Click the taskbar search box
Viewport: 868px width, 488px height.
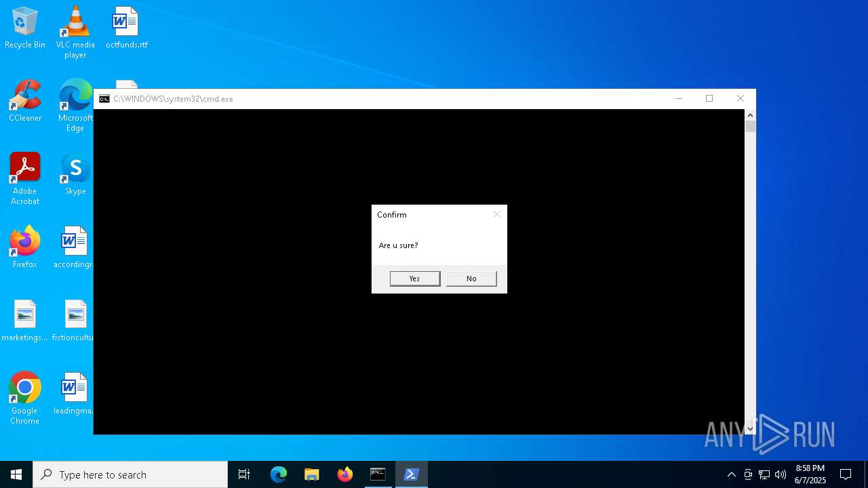[130, 474]
